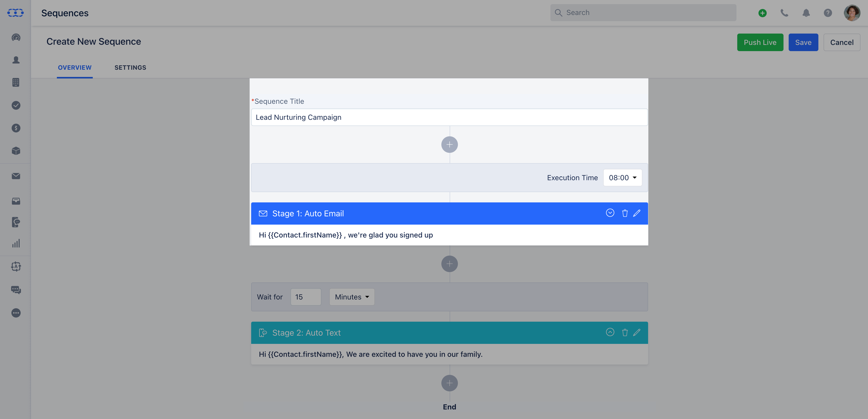The height and width of the screenshot is (419, 868).
Task: Click the Execution Time label
Action: click(x=572, y=178)
